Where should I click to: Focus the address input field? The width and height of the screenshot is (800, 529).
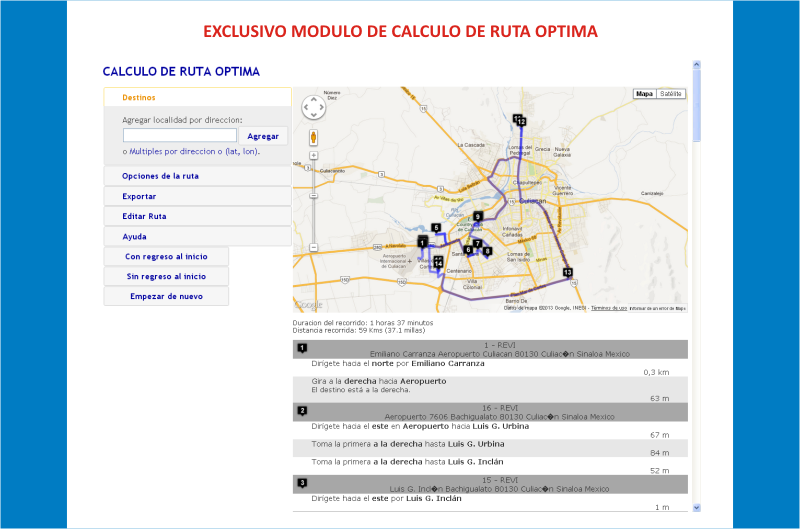[x=180, y=135]
